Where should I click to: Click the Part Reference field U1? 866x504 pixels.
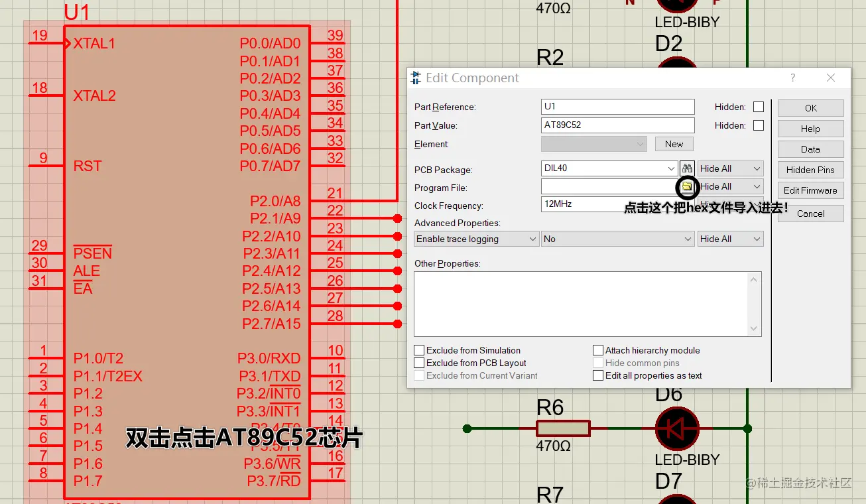tap(618, 107)
